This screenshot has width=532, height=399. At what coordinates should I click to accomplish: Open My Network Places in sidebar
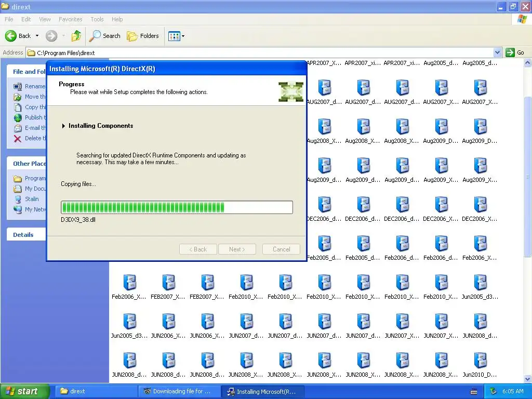tap(30, 209)
